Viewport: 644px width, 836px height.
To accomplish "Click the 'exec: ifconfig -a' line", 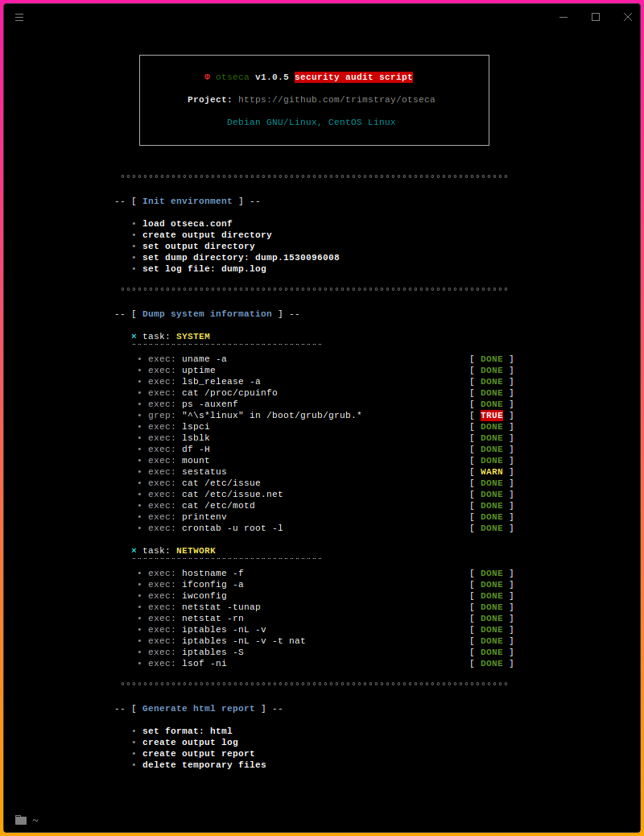I will point(196,585).
